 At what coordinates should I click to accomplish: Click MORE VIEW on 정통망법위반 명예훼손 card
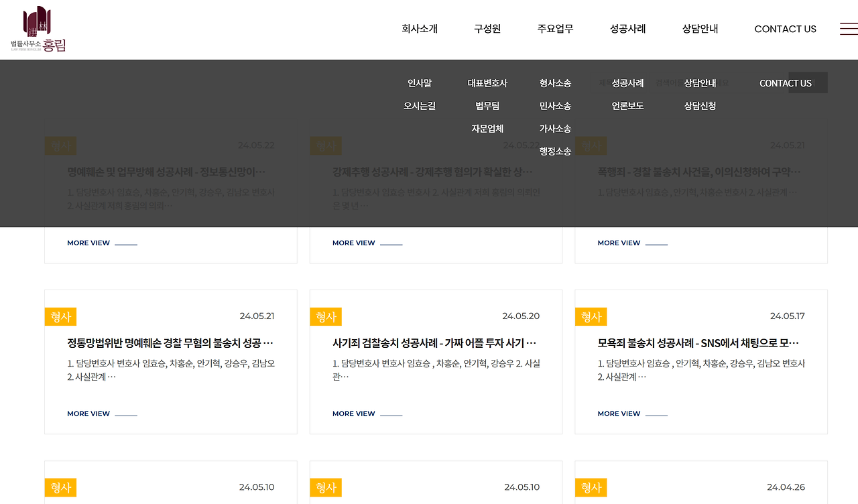click(102, 414)
